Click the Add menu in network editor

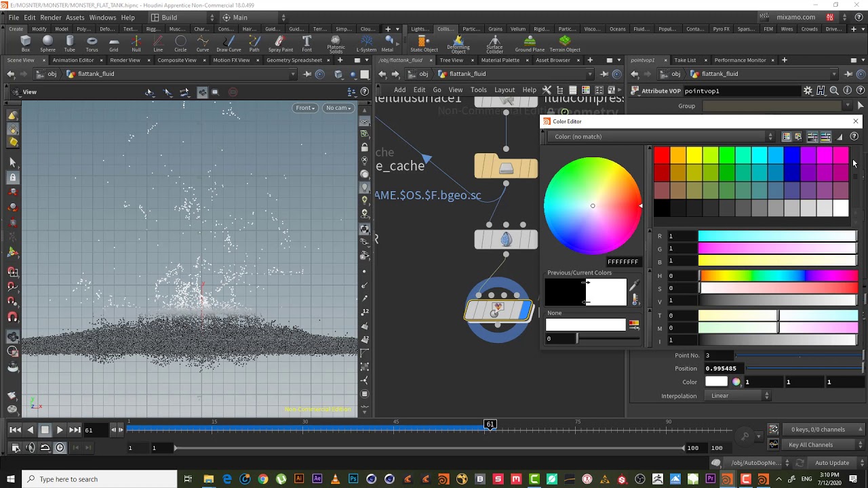click(400, 90)
